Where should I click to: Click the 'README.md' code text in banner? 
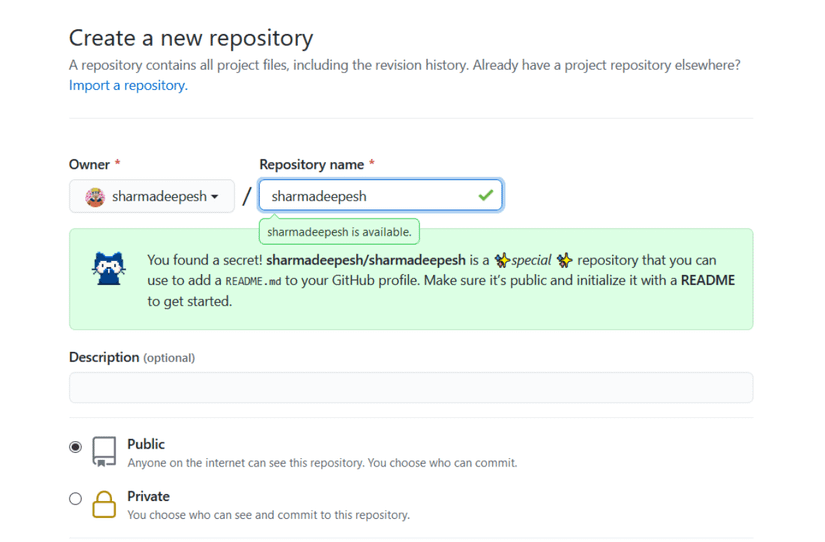pyautogui.click(x=253, y=281)
